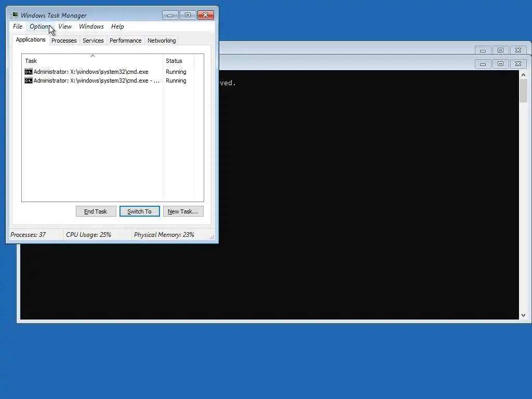Click the CPU Usage: 25% status entry

(x=88, y=235)
